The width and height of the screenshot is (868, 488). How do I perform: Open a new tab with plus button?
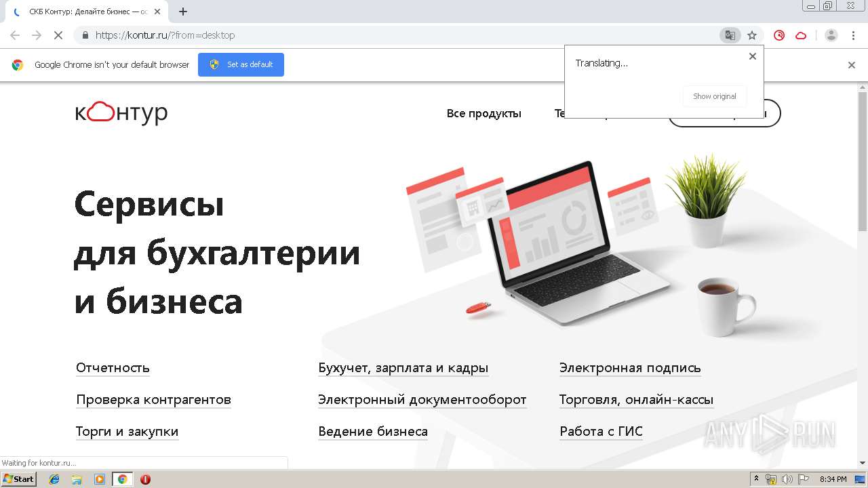183,12
